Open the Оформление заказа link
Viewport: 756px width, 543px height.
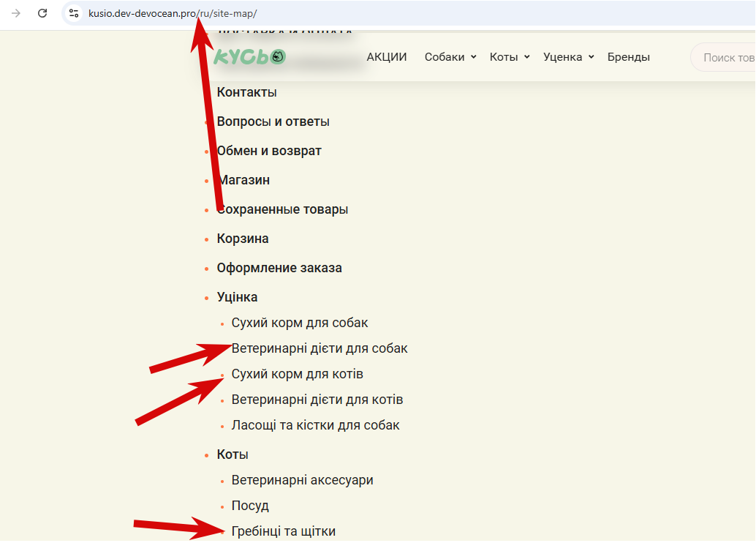click(x=279, y=268)
